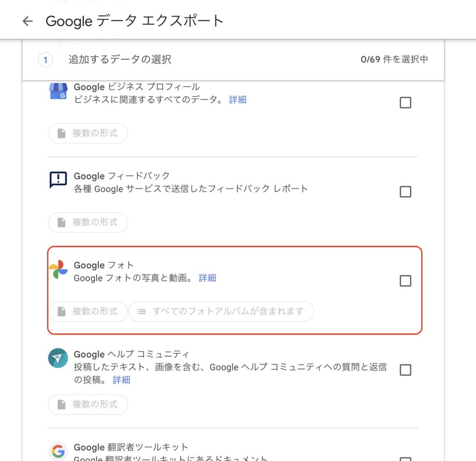The height and width of the screenshot is (461, 476).
Task: Open 複数の形式 under Google ヘルプ コミュニティ
Action: click(x=88, y=404)
